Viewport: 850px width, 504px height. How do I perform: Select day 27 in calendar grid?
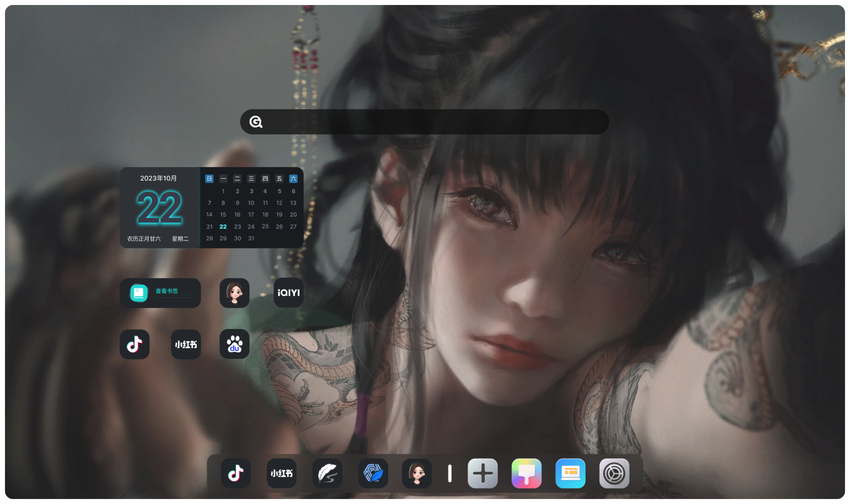click(293, 227)
